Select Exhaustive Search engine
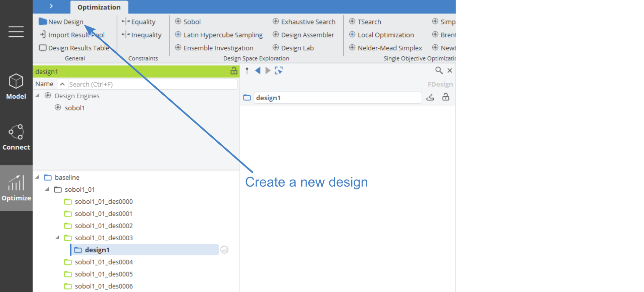Viewport: 644px width, 292px height. [x=304, y=22]
